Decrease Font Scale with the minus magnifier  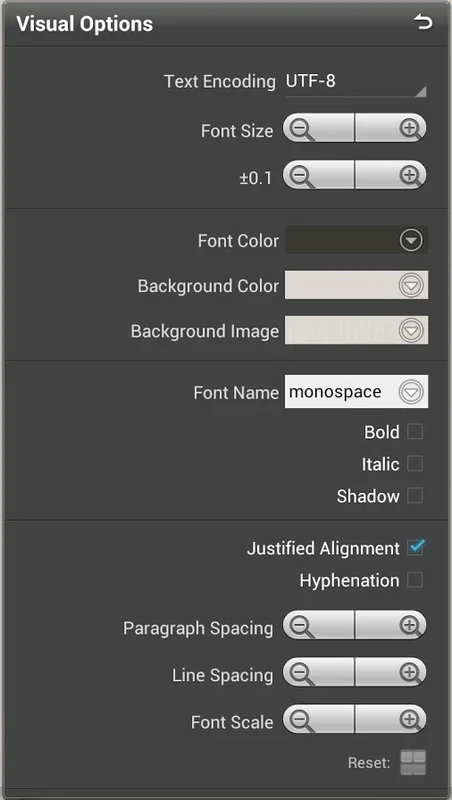[318, 719]
